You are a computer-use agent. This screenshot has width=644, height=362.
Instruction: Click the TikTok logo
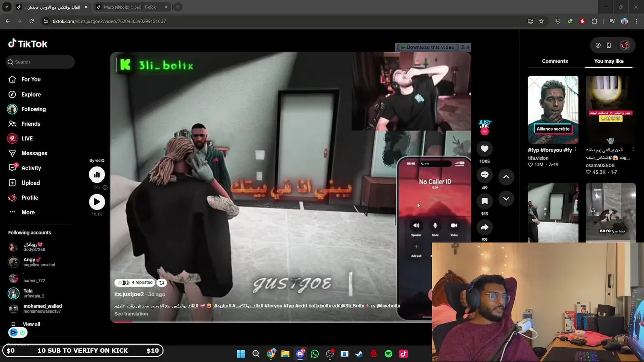28,44
